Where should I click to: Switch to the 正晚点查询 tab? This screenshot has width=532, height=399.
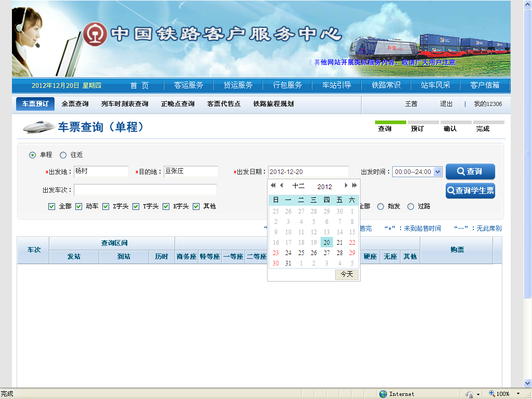click(x=178, y=104)
